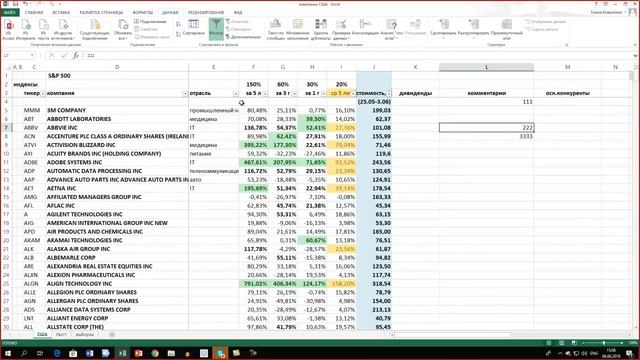Sort descending Z to A
This screenshot has width=640, height=360.
(x=178, y=34)
